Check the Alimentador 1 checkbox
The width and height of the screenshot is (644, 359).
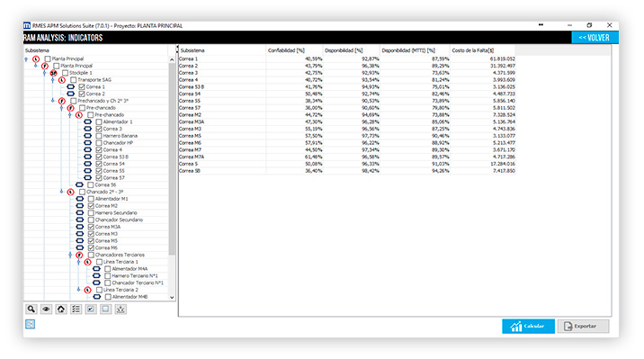(99, 122)
